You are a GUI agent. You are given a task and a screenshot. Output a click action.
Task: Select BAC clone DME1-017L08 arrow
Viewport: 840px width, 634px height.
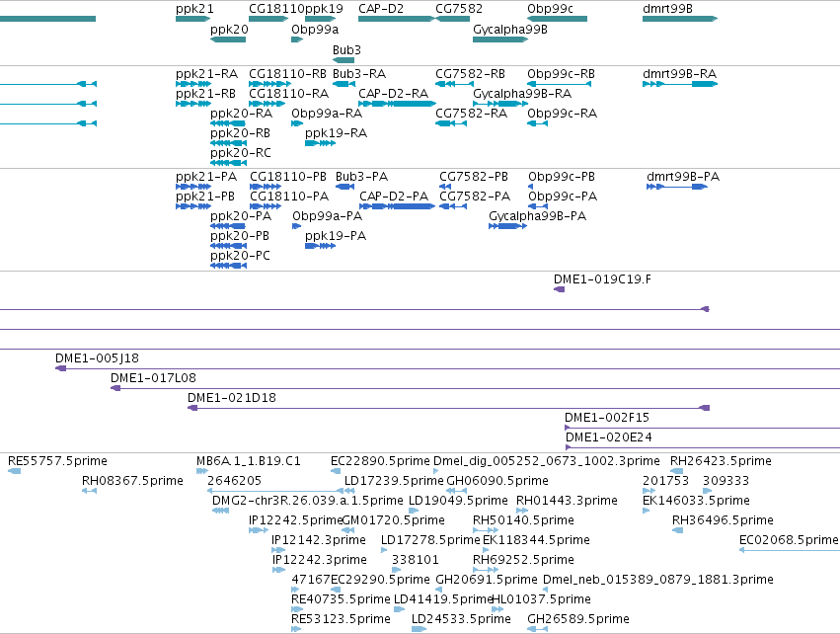point(115,388)
